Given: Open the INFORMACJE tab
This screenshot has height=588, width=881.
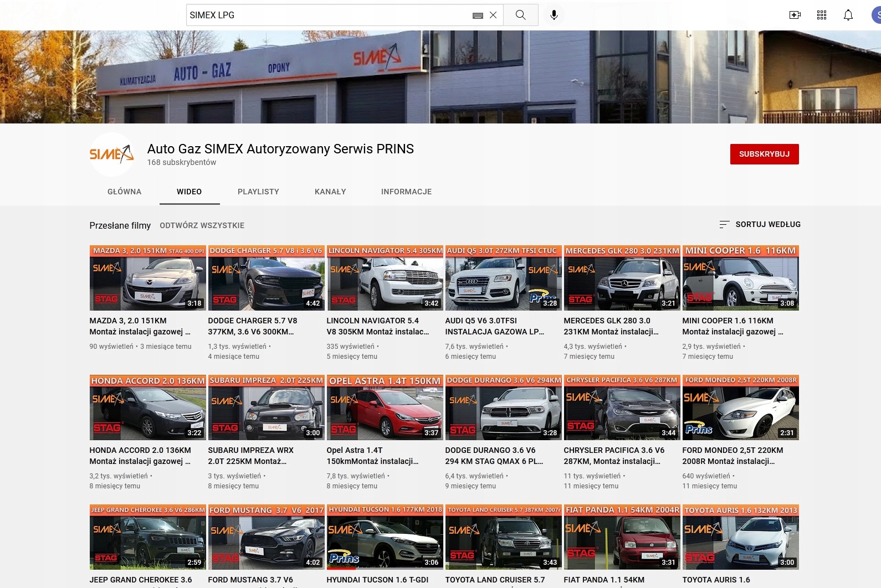Looking at the screenshot, I should (407, 192).
